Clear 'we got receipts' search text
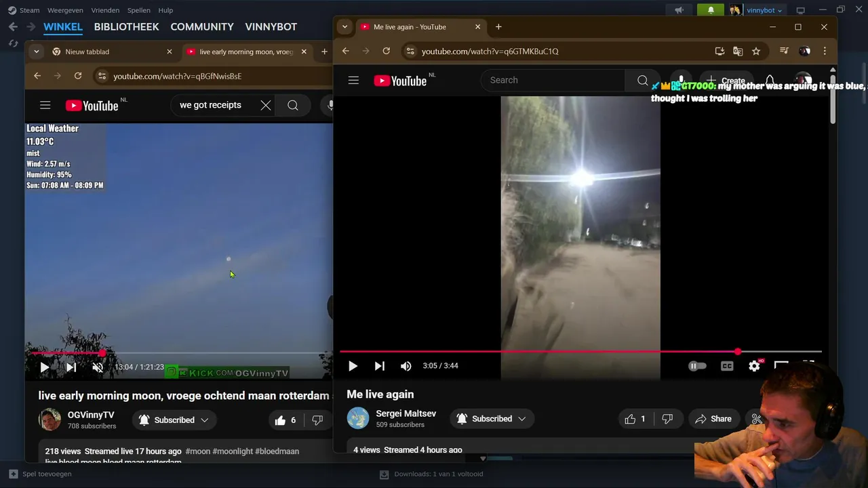 coord(266,105)
